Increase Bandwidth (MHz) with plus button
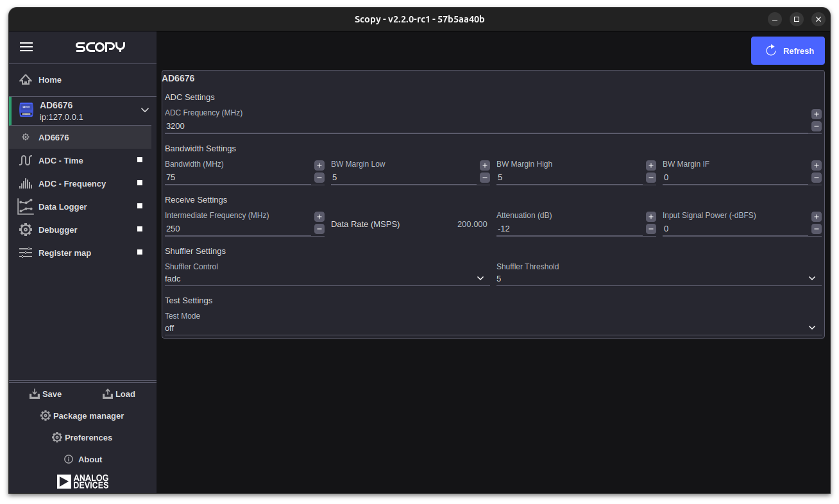839x504 pixels. [319, 165]
